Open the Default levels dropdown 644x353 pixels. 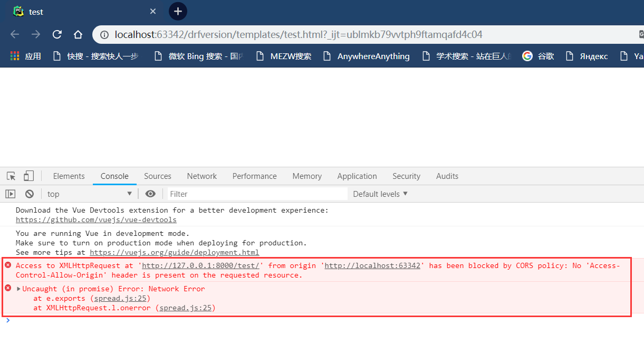tap(380, 194)
